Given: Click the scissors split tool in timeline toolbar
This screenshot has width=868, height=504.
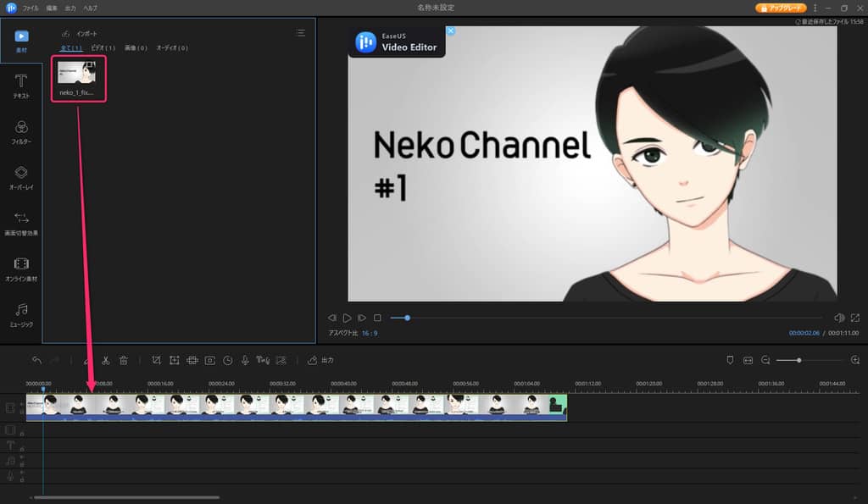Looking at the screenshot, I should point(105,360).
